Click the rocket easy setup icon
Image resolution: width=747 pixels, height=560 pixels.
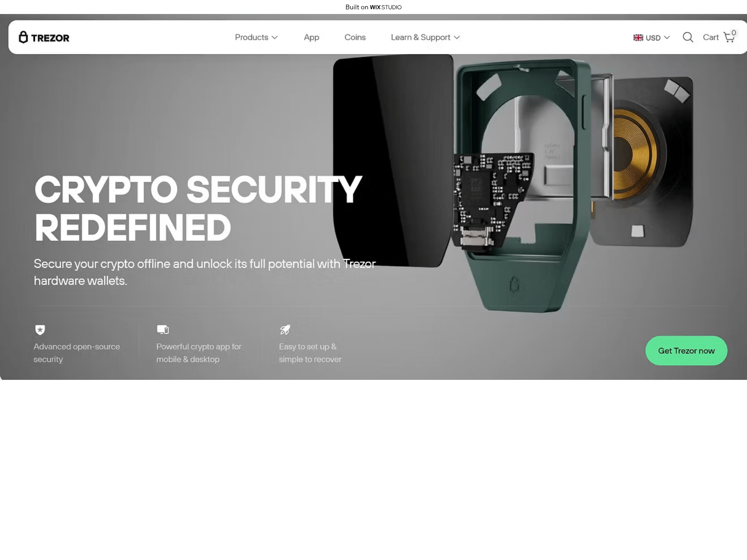click(285, 329)
